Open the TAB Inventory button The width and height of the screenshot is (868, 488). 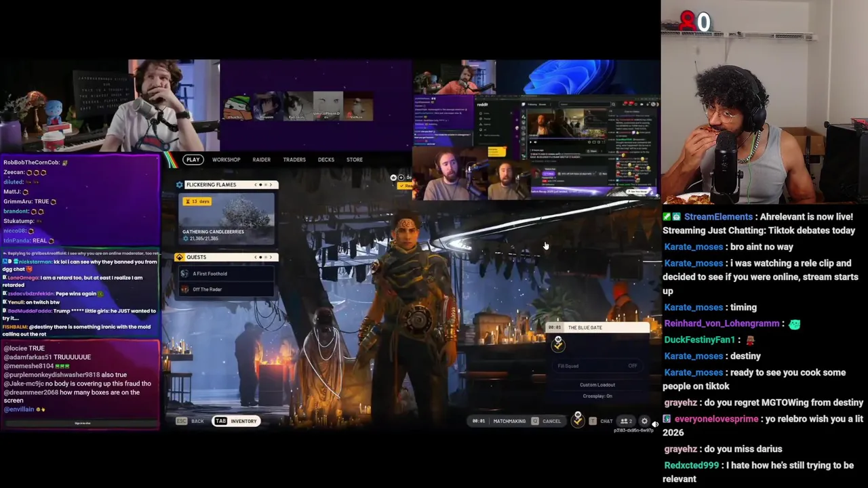click(236, 421)
